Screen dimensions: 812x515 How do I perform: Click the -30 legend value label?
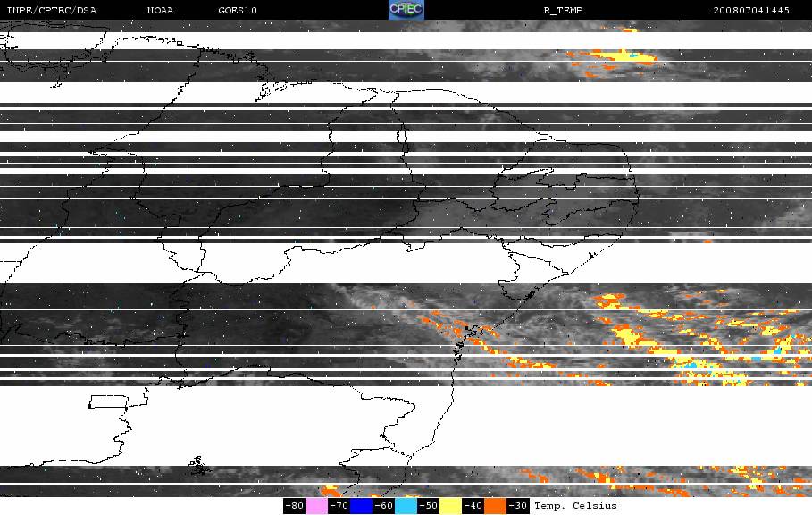(517, 506)
